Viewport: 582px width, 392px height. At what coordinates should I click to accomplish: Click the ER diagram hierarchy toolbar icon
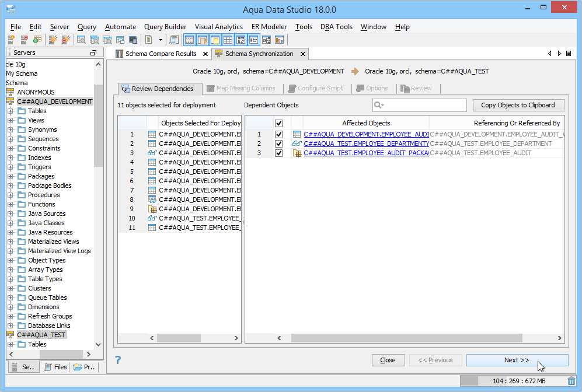267,40
